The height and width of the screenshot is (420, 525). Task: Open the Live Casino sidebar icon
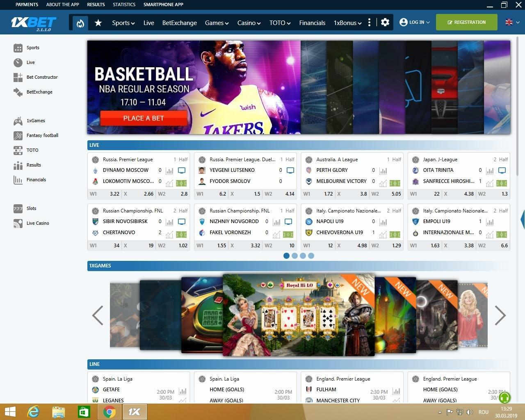(38, 223)
